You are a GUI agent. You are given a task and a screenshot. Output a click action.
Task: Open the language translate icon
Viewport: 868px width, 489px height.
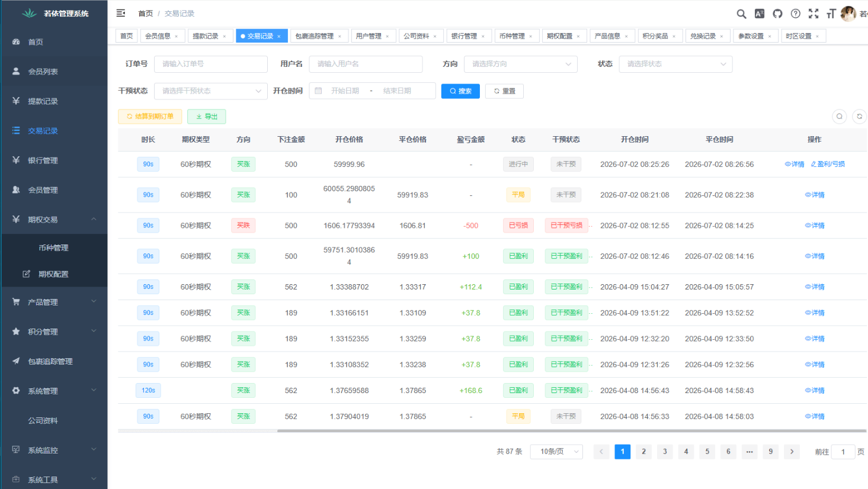[x=760, y=14]
